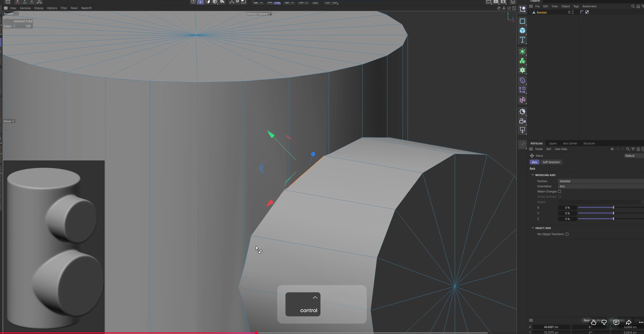
Task: Open the Default preset dropdown
Action: click(634, 156)
